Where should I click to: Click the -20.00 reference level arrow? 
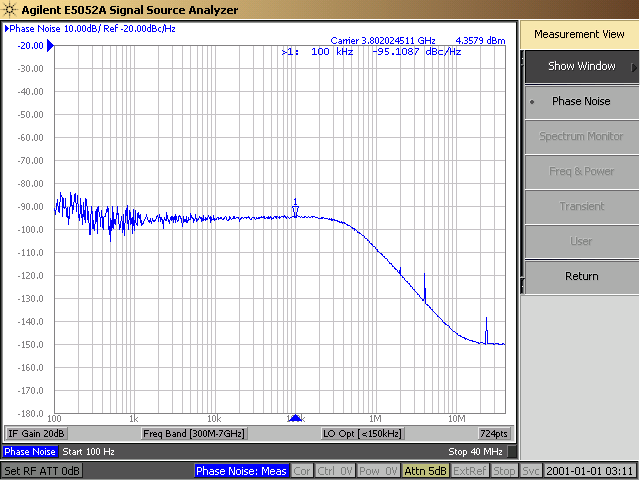click(x=50, y=45)
